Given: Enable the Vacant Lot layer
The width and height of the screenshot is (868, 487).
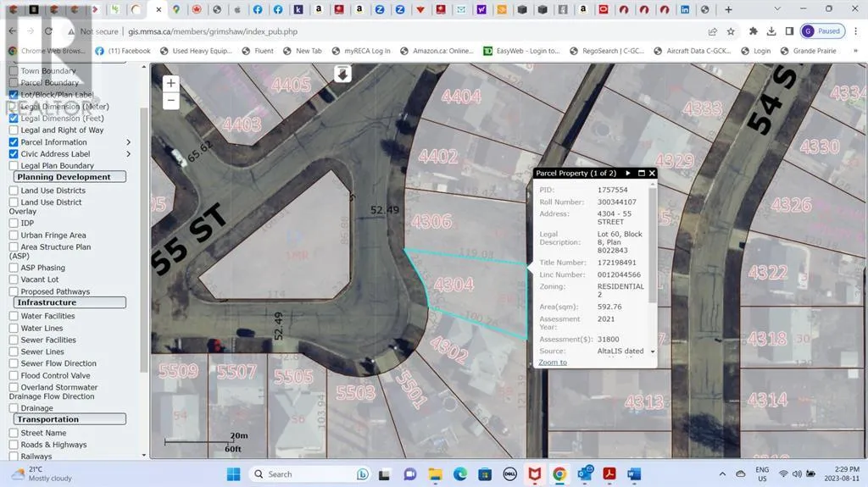Looking at the screenshot, I should [14, 279].
